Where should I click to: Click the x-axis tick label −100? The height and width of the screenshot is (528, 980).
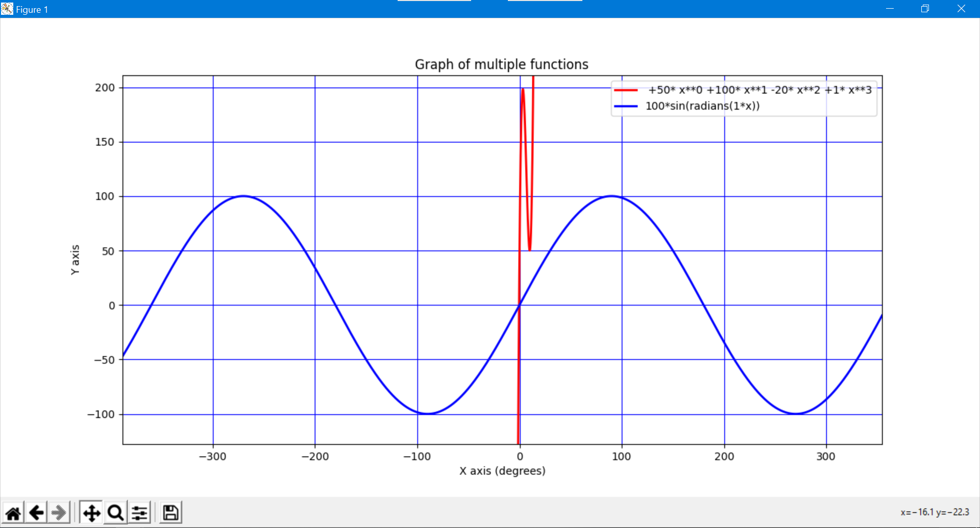pos(417,457)
